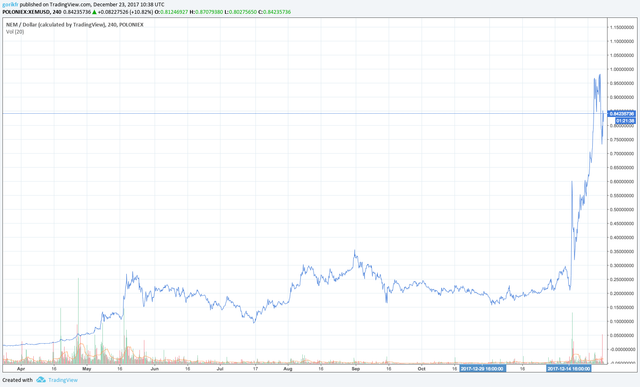The image size is (640, 387).
Task: Click the TradingView cloud logo icon
Action: click(41, 380)
